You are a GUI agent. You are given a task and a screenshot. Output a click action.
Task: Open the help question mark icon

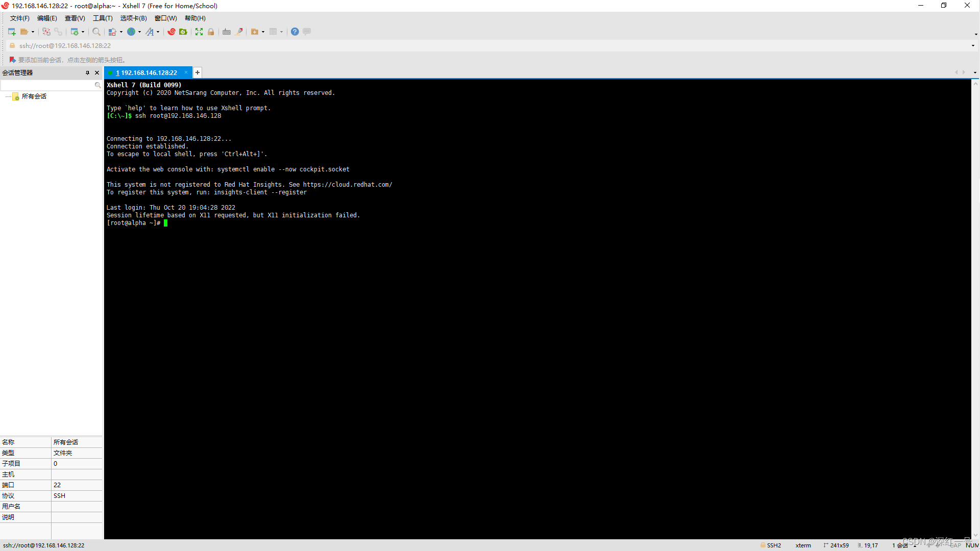(295, 32)
